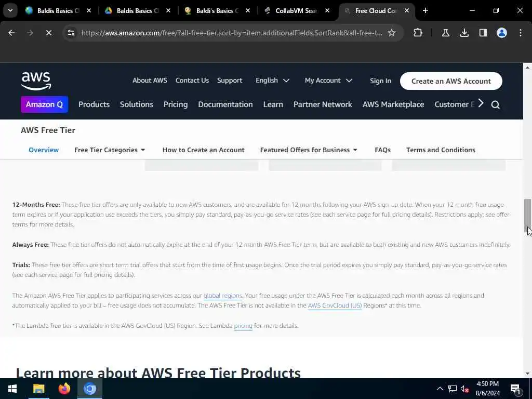Open Chrome three-dot menu
Viewport: 532px width, 399px height.
(x=520, y=33)
